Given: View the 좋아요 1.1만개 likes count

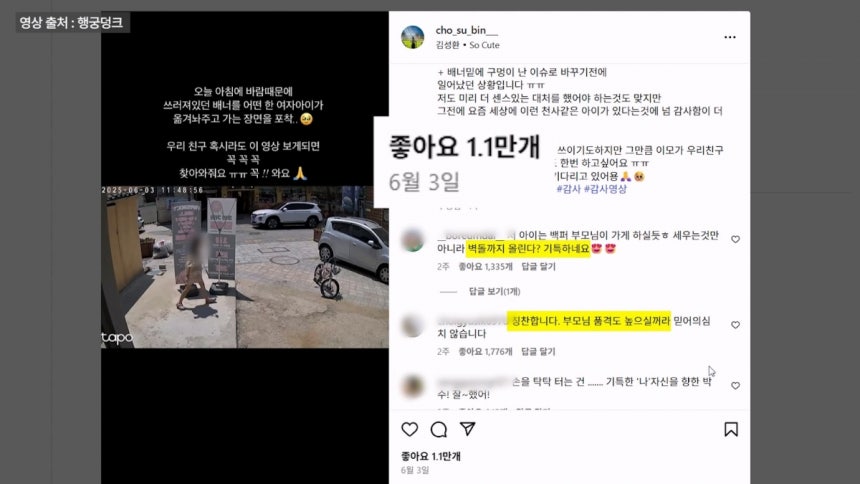Looking at the screenshot, I should pyautogui.click(x=431, y=456).
